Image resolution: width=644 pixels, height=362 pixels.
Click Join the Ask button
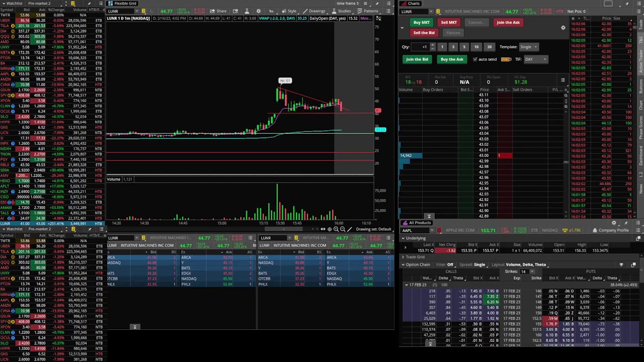pos(508,22)
